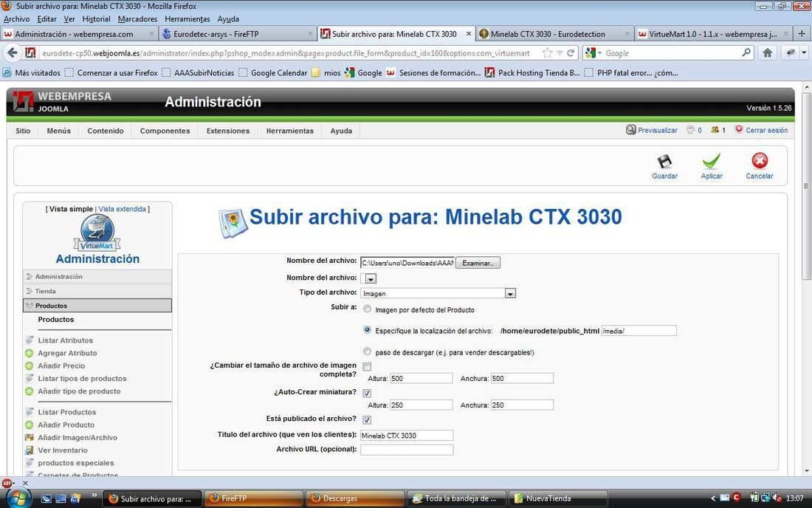Click the bookmark star icon in address bar
The height and width of the screenshot is (508, 812).
tap(547, 53)
